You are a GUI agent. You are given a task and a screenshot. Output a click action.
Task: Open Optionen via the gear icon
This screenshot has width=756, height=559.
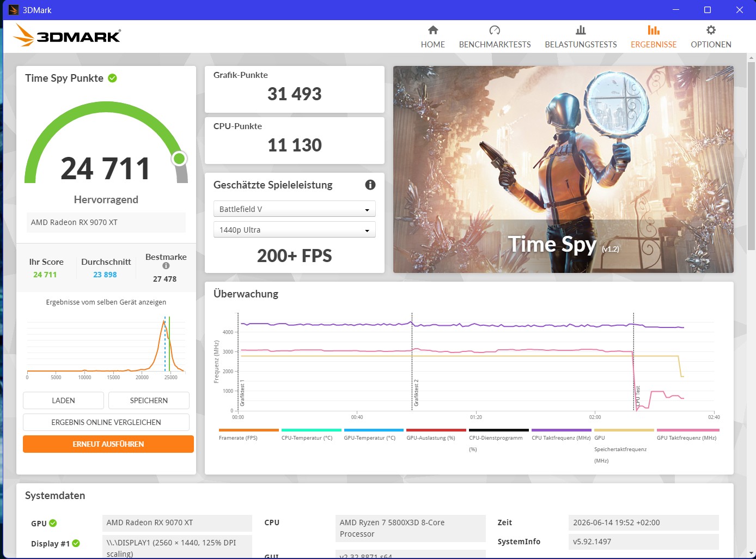click(x=711, y=30)
